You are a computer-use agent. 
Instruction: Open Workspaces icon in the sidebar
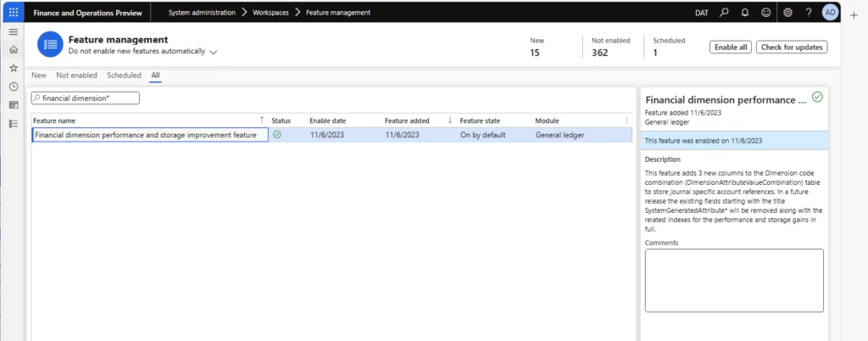click(13, 105)
